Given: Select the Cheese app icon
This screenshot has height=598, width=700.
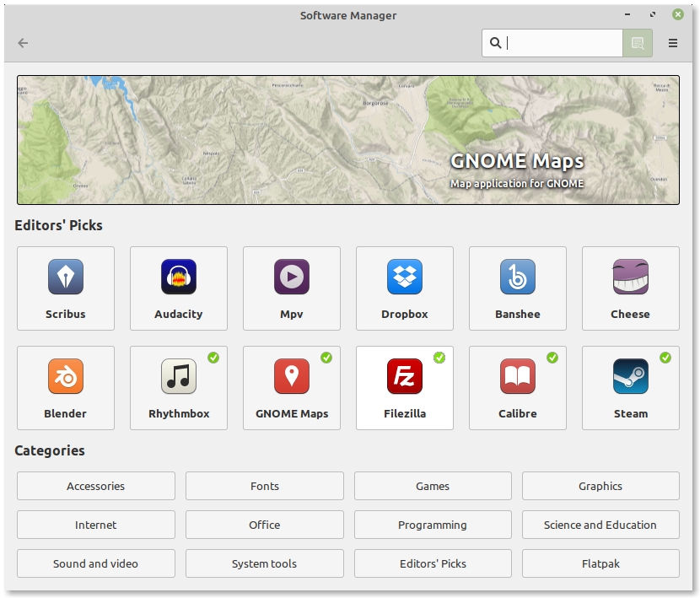Looking at the screenshot, I should 630,277.
